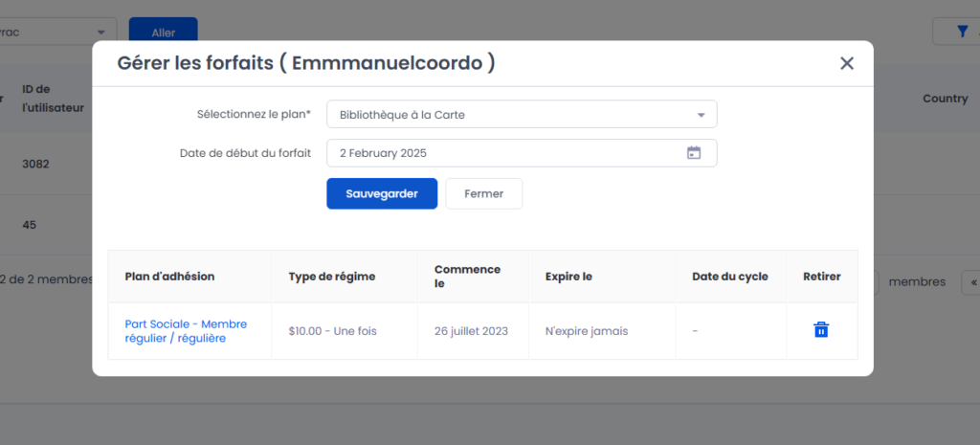Viewport: 980px width, 445px height.
Task: Open the Sélectionnez le plan dropdown
Action: coord(521,115)
